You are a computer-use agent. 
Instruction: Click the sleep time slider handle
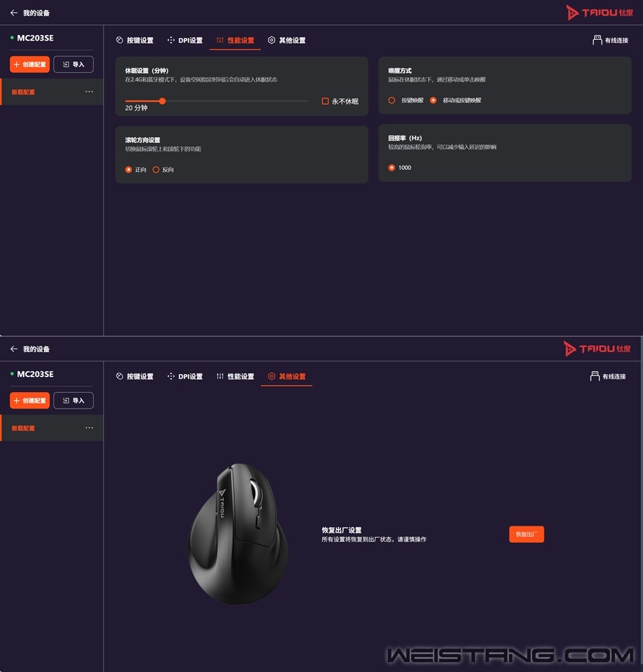click(x=162, y=101)
